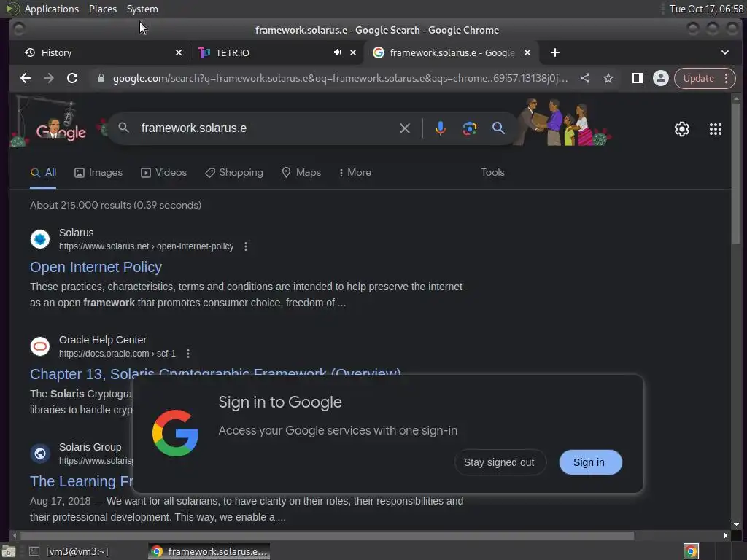Mute the TETR.IO tab audio icon

coord(337,52)
